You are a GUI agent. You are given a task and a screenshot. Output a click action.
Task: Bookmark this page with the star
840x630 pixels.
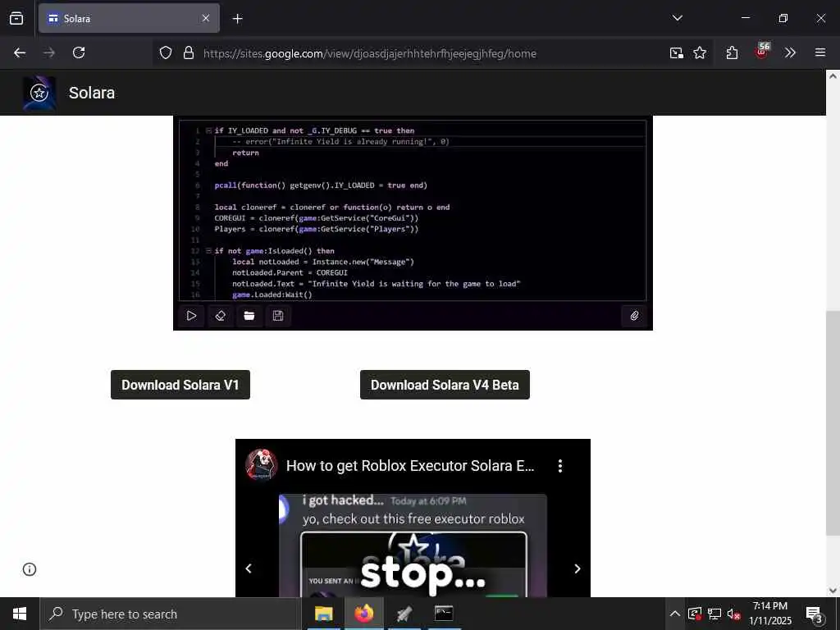tap(700, 52)
